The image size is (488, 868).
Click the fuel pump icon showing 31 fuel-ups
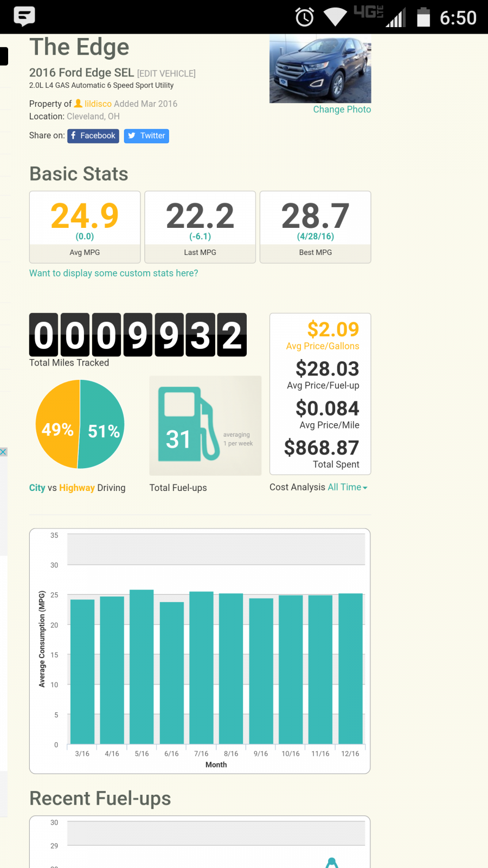pyautogui.click(x=188, y=424)
